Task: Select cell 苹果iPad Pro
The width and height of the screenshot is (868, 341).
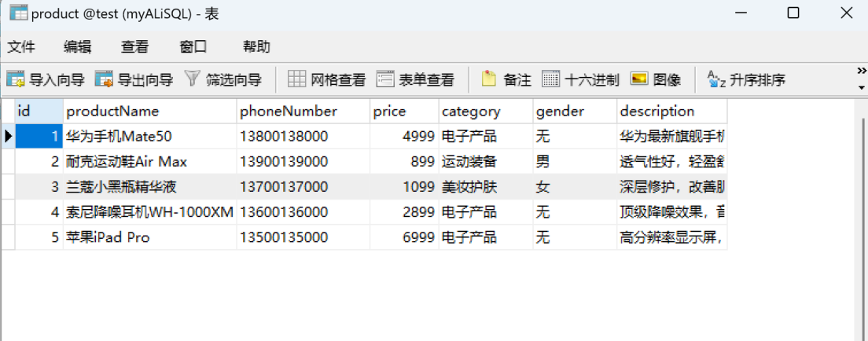Action: point(150,237)
